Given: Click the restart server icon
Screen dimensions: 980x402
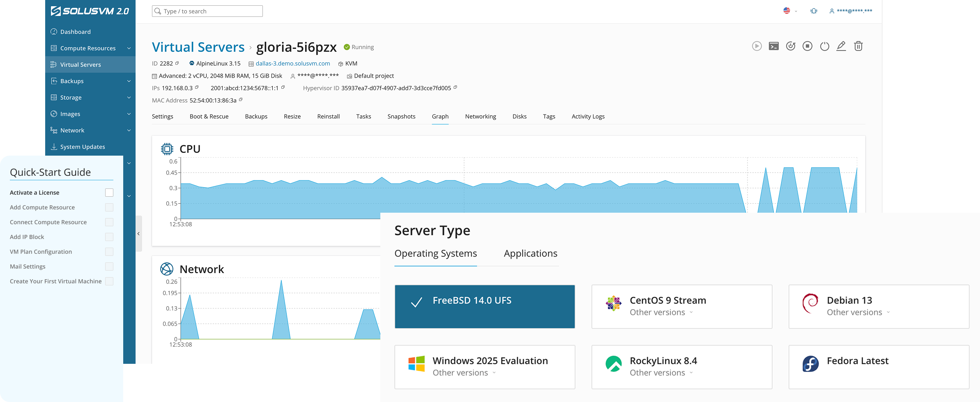Looking at the screenshot, I should click(x=791, y=46).
